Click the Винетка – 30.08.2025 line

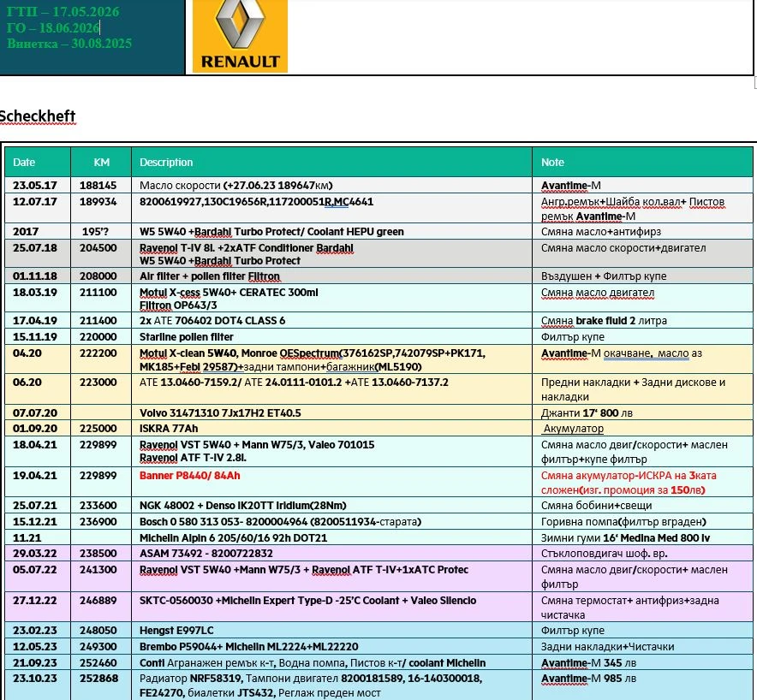tap(69, 44)
